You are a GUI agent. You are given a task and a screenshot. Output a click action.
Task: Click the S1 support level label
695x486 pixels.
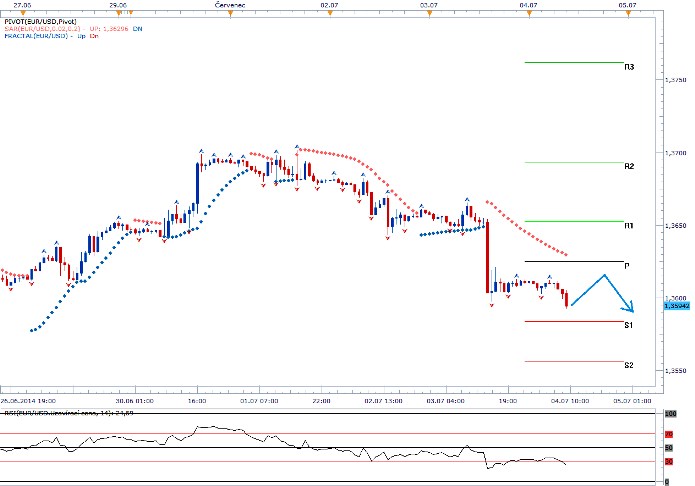tap(629, 326)
